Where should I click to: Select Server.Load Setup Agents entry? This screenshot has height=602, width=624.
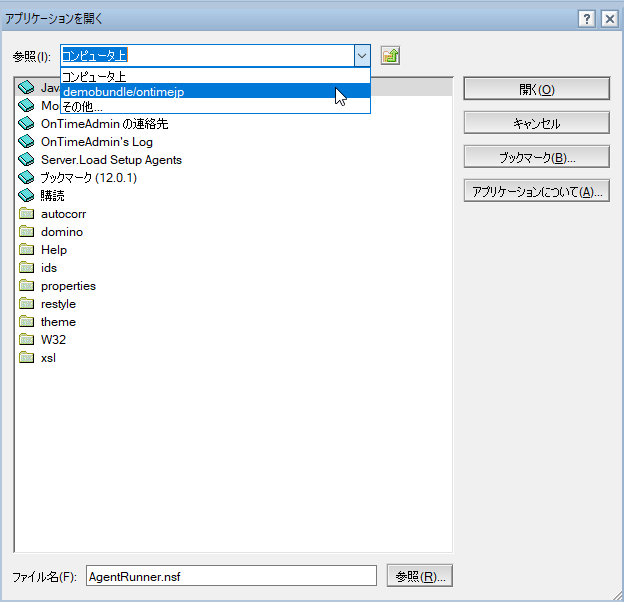pyautogui.click(x=111, y=160)
